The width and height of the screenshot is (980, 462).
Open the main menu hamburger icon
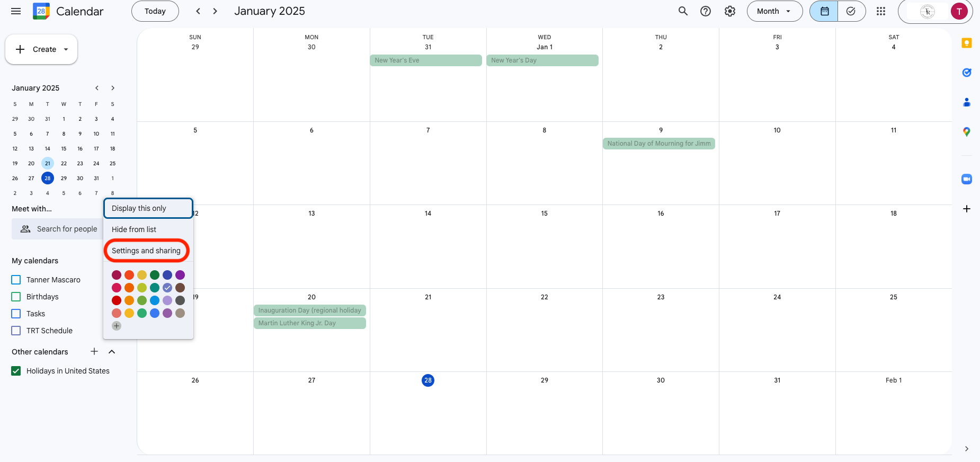coord(16,11)
